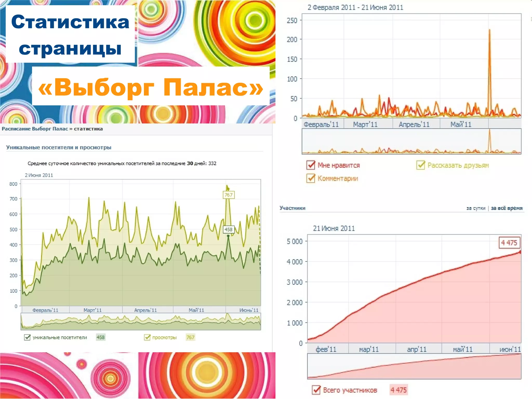Select 'Март'11' on visitors chart axis
This screenshot has width=532, height=399.
pos(93,310)
